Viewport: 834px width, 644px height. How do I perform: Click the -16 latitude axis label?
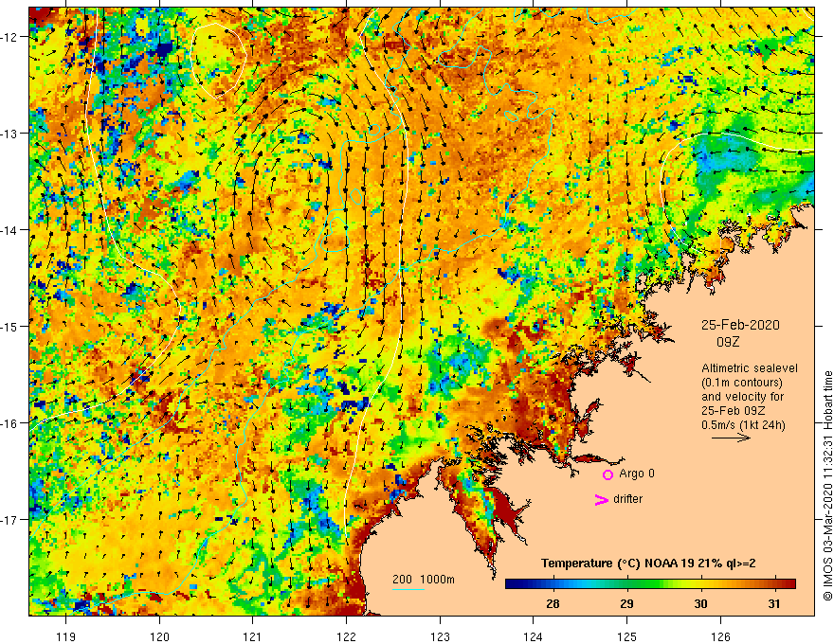point(9,423)
